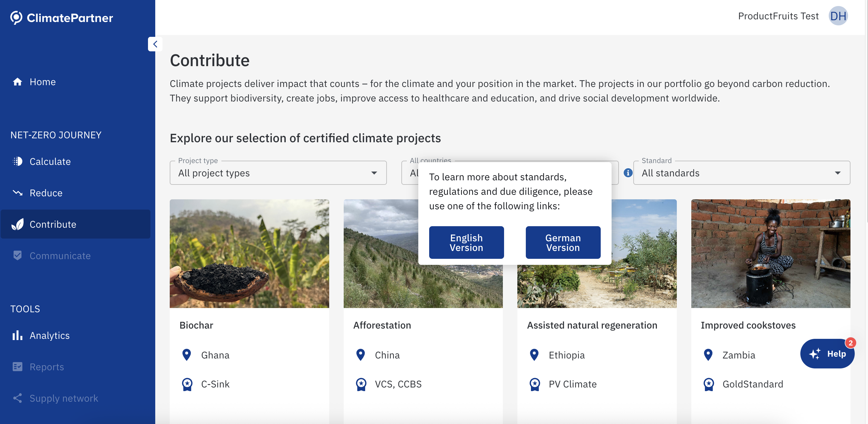Viewport: 868px width, 424px height.
Task: Click the English Version button
Action: 466,243
